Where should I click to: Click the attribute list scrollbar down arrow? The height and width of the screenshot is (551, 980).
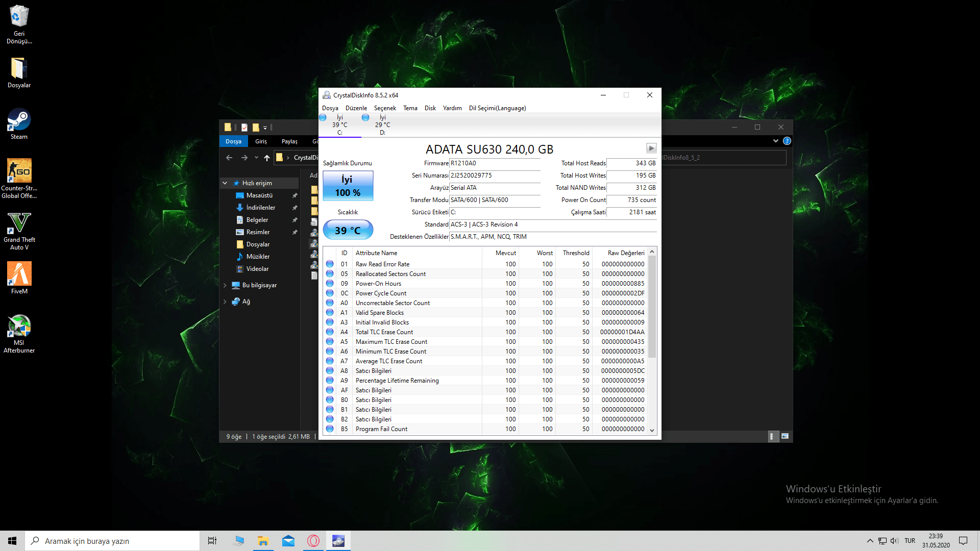652,430
